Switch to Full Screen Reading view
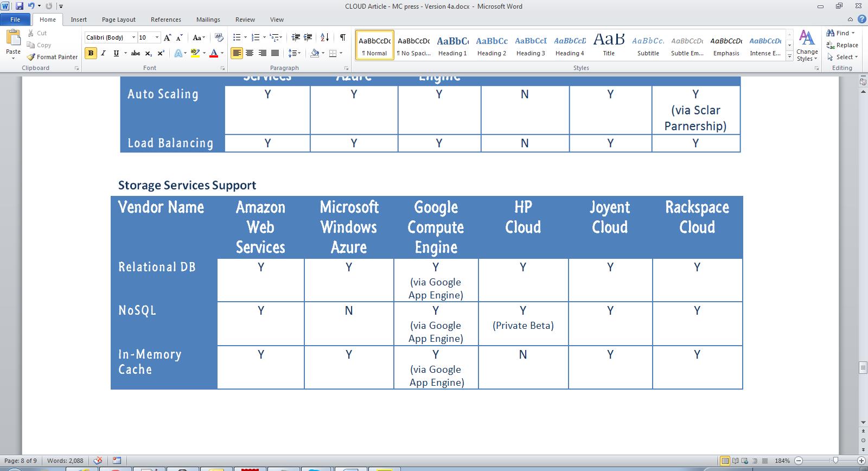This screenshot has height=471, width=868. pyautogui.click(x=735, y=461)
